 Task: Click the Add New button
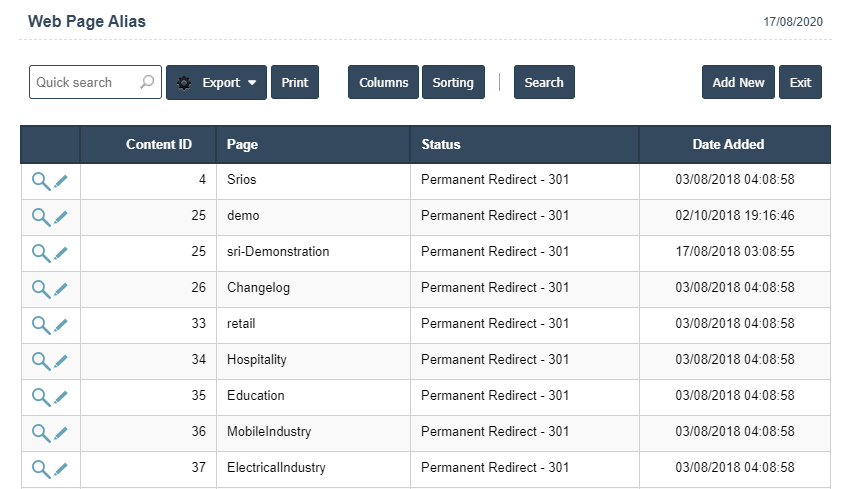click(x=738, y=83)
